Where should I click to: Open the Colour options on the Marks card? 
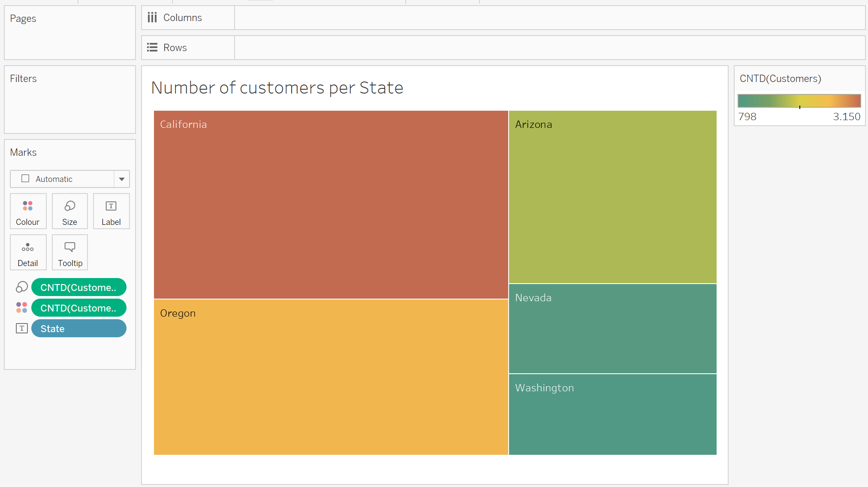tap(28, 211)
